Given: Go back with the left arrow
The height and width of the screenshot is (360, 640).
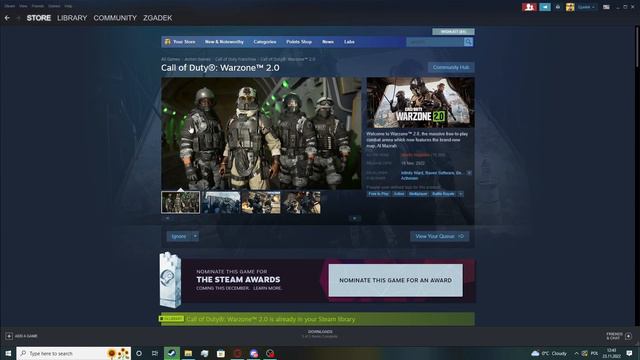Looking at the screenshot, I should [7, 18].
